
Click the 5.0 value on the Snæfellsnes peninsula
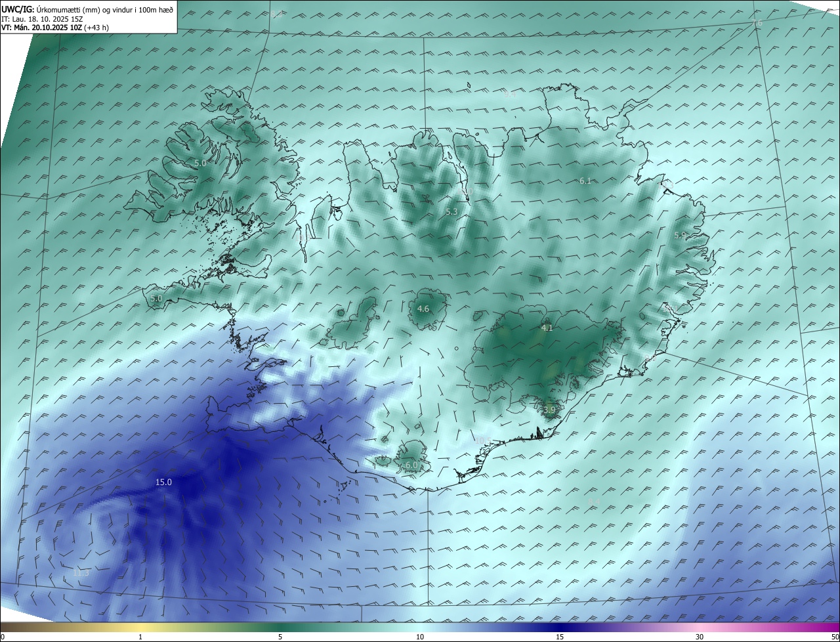(x=156, y=298)
